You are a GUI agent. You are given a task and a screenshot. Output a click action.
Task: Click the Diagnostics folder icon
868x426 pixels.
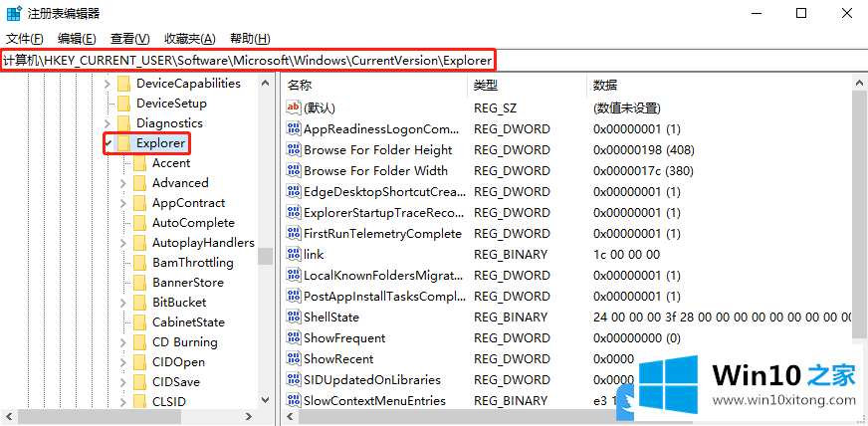coord(124,123)
